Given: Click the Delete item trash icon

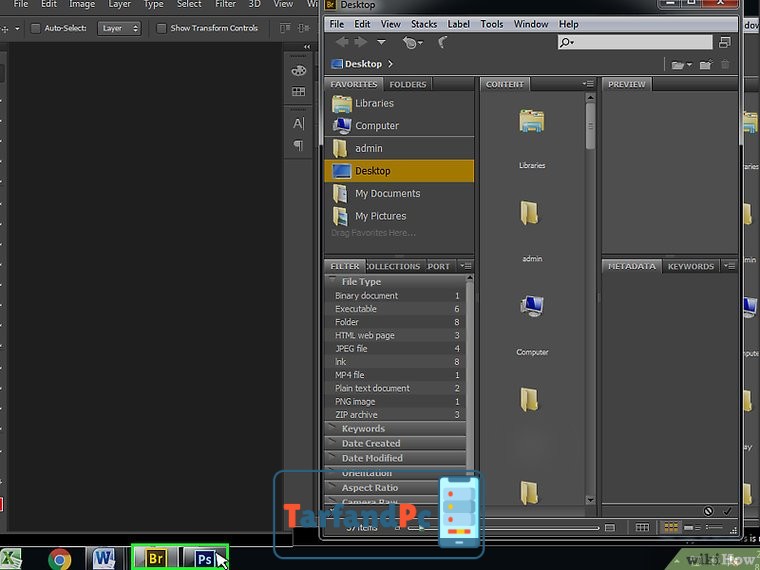Looking at the screenshot, I should 725,64.
